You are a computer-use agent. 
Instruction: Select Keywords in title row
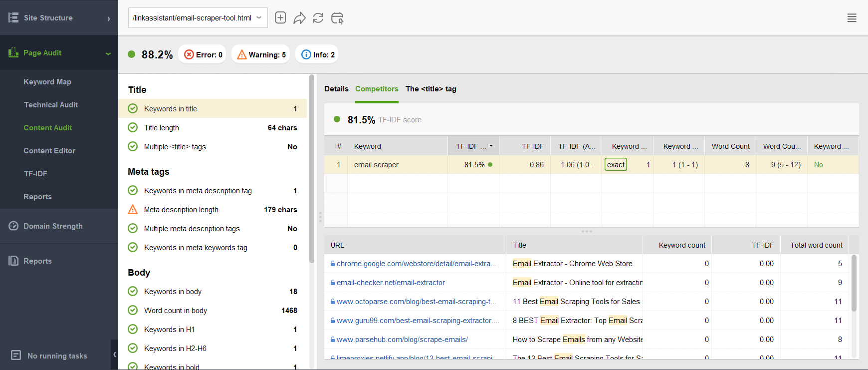213,108
